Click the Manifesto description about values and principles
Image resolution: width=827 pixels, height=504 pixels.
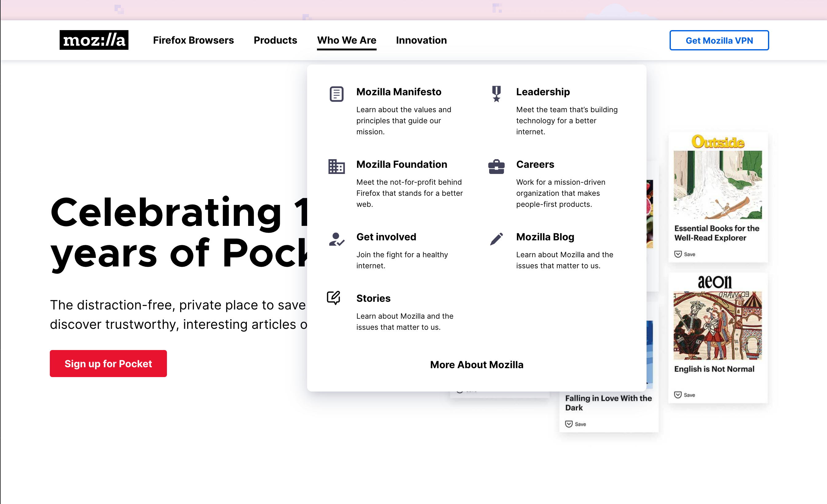pos(404,120)
